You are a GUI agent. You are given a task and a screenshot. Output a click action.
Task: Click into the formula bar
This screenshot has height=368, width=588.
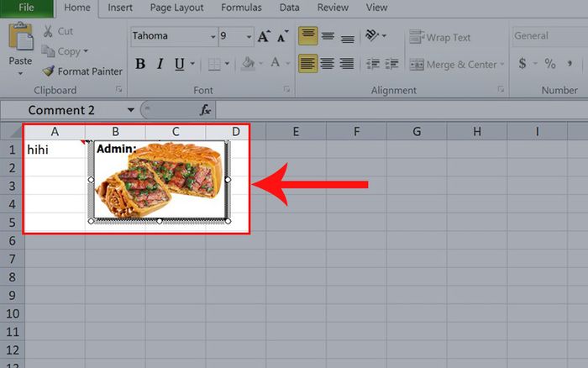[402, 110]
